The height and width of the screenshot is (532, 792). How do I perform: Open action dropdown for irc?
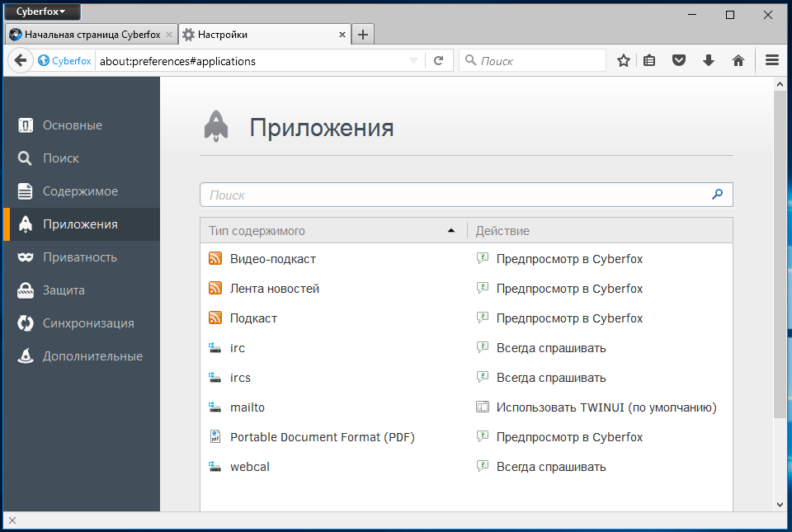601,348
